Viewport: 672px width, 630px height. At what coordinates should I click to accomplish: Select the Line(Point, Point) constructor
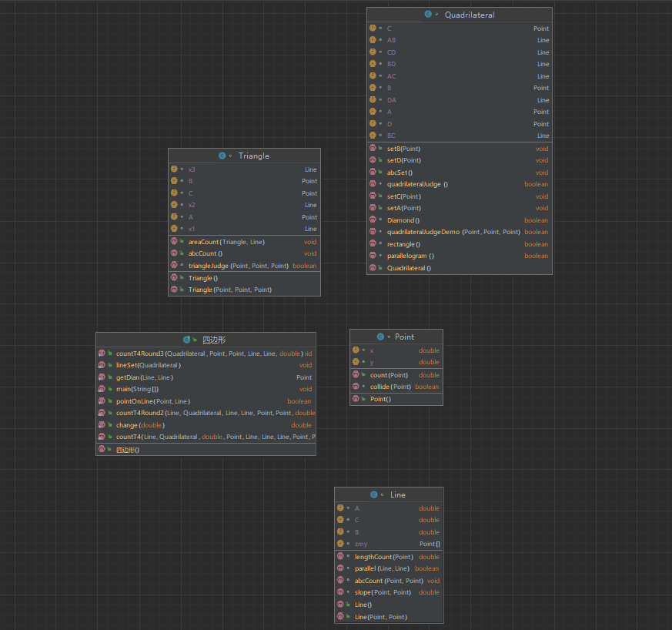[380, 617]
